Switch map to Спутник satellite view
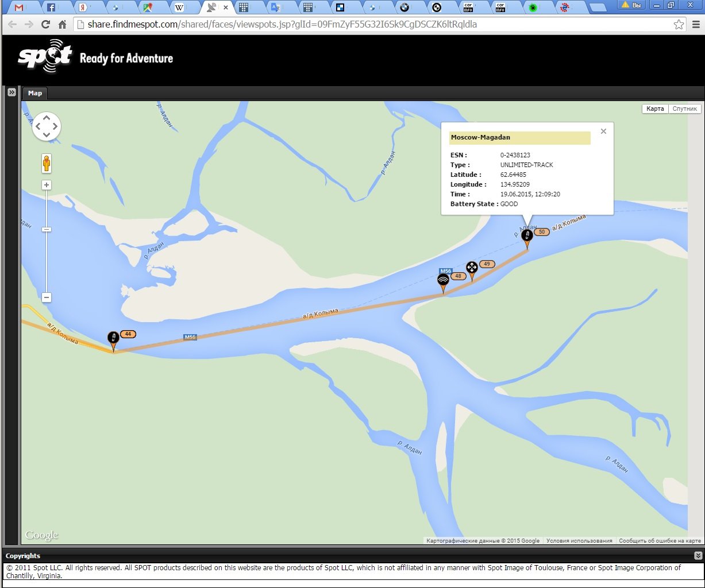This screenshot has width=705, height=588. (684, 109)
